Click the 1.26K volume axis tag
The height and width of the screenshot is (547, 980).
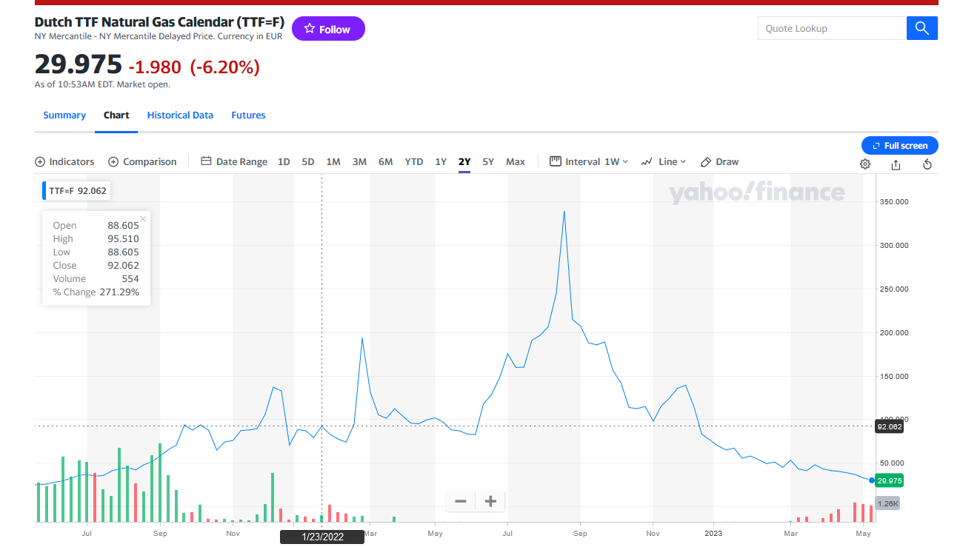coord(887,503)
